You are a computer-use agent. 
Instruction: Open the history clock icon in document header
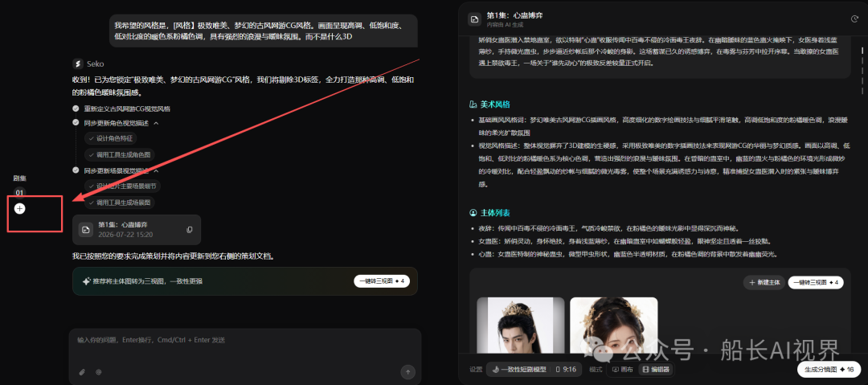click(854, 18)
